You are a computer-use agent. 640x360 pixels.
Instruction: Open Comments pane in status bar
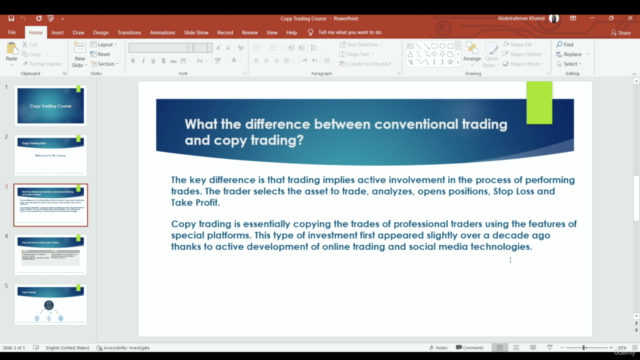pos(470,348)
